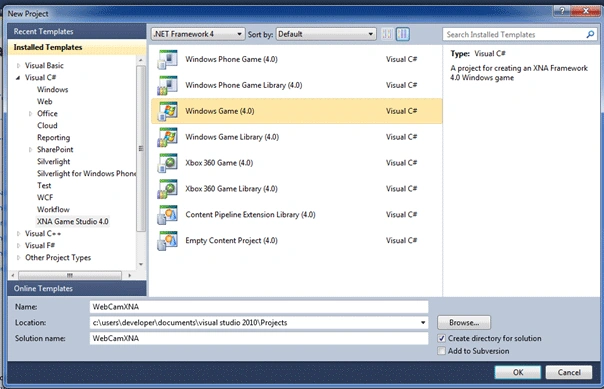Click the Empty Content Project (4.0) icon
The height and width of the screenshot is (389, 604).
click(x=168, y=240)
